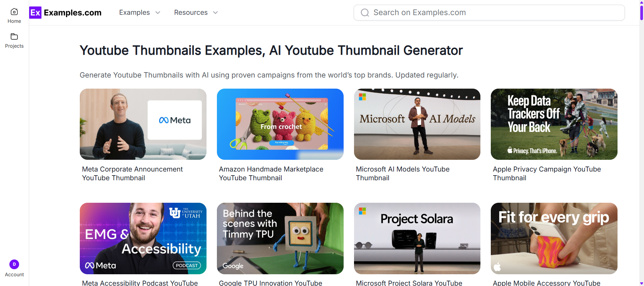Click the Account label in sidebar

click(x=14, y=275)
